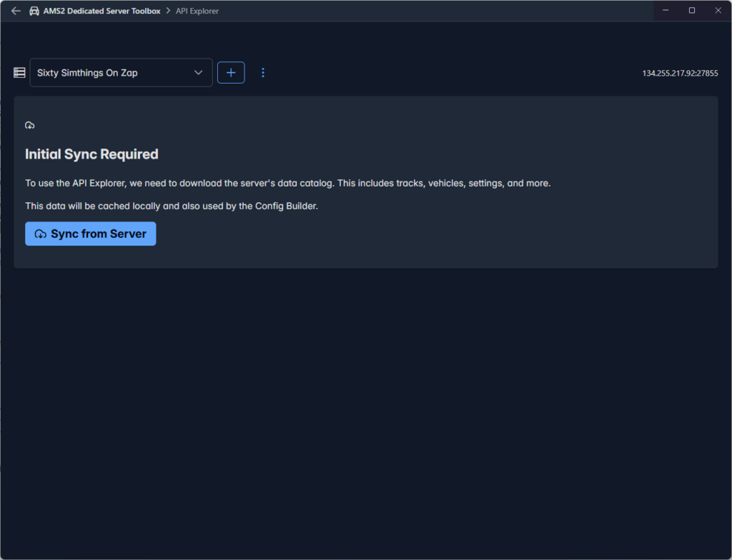Image resolution: width=732 pixels, height=560 pixels.
Task: Add a new server with plus button
Action: (231, 73)
